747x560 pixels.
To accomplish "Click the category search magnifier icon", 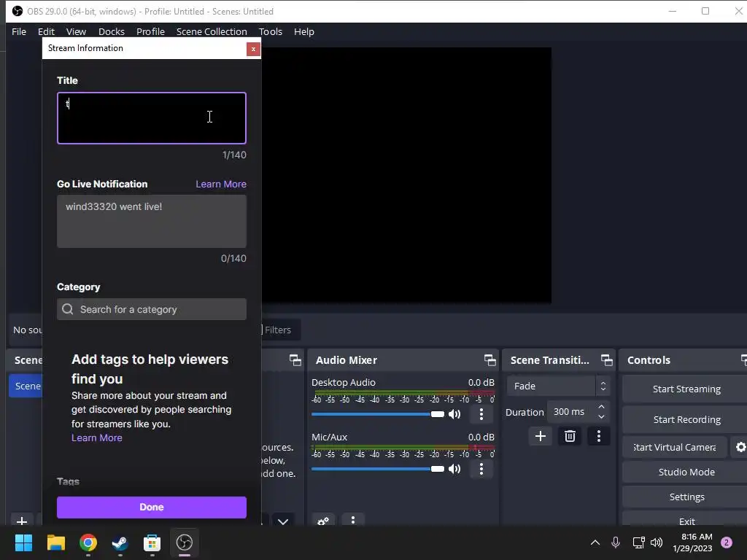I will pos(68,309).
